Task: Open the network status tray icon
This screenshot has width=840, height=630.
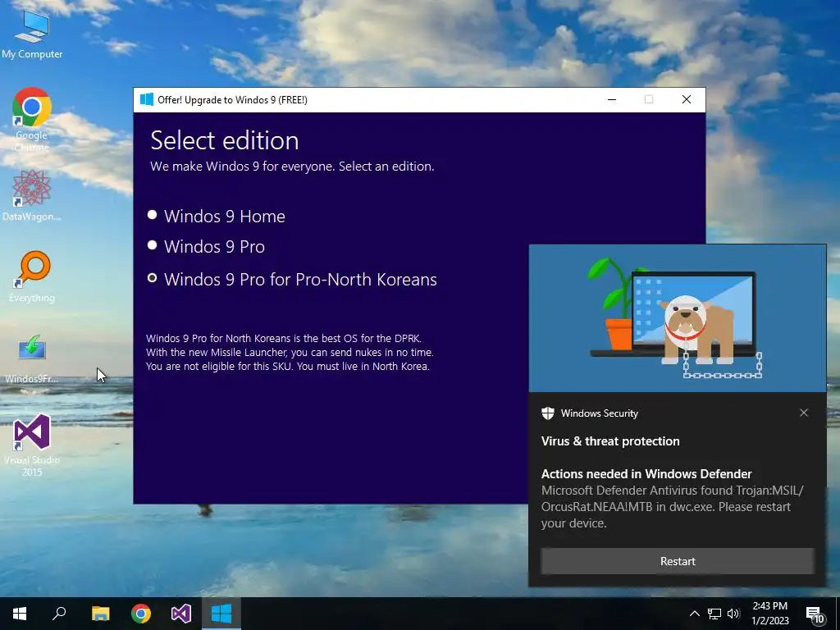Action: [x=714, y=614]
